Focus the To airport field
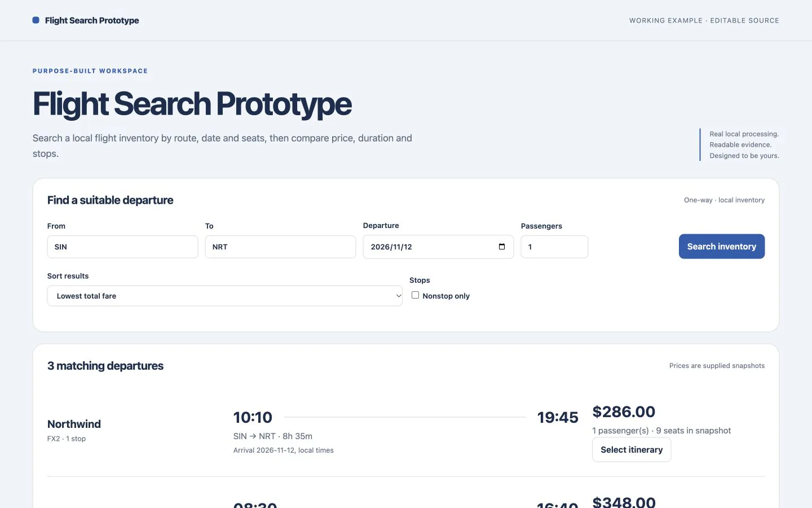812x508 pixels. tap(280, 247)
